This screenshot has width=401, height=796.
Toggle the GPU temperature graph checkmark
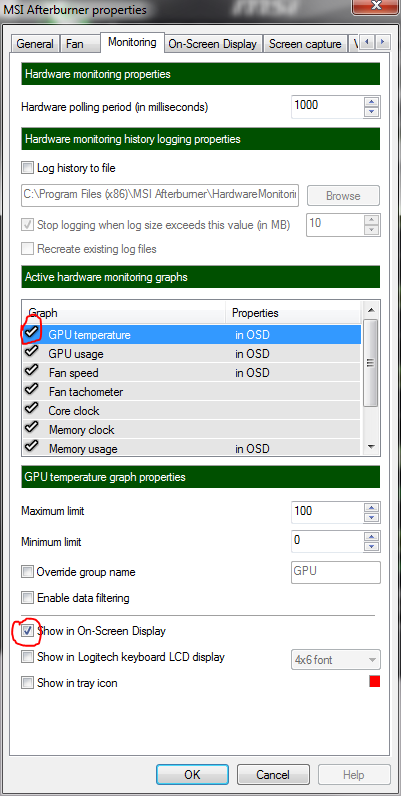pos(31,332)
